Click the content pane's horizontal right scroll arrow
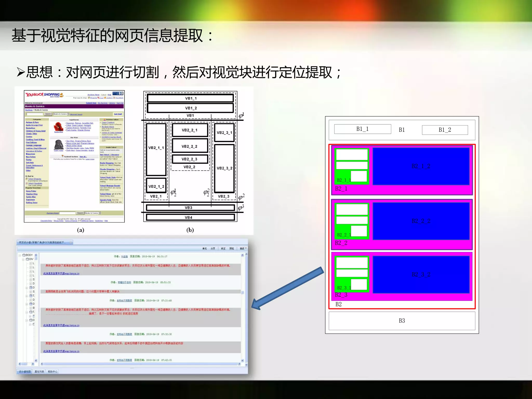Screen dimensions: 532x399 [x=239, y=364]
